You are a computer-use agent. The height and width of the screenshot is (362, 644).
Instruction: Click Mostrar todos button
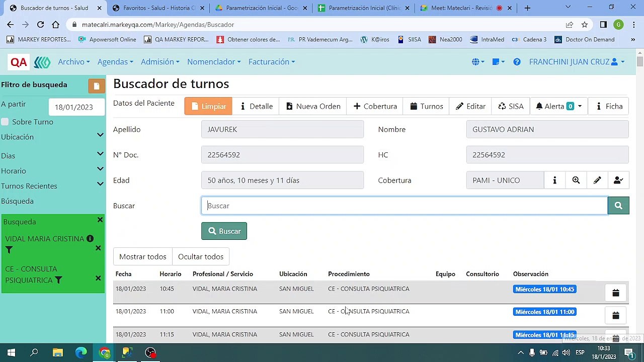(x=142, y=257)
